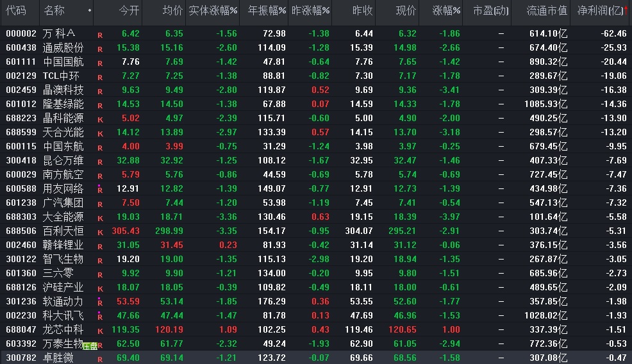Select the stock name 万科A
The width and height of the screenshot is (632, 364).
tap(59, 33)
